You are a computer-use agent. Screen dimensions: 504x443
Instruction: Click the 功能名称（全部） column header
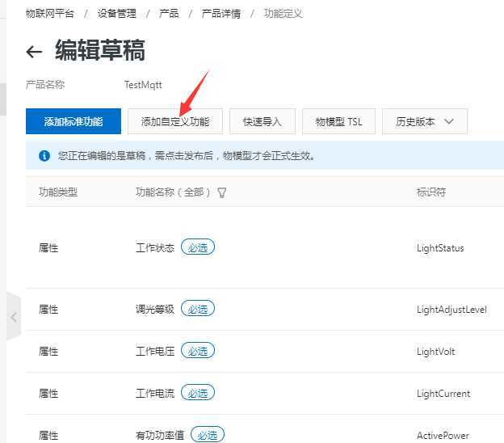click(173, 192)
